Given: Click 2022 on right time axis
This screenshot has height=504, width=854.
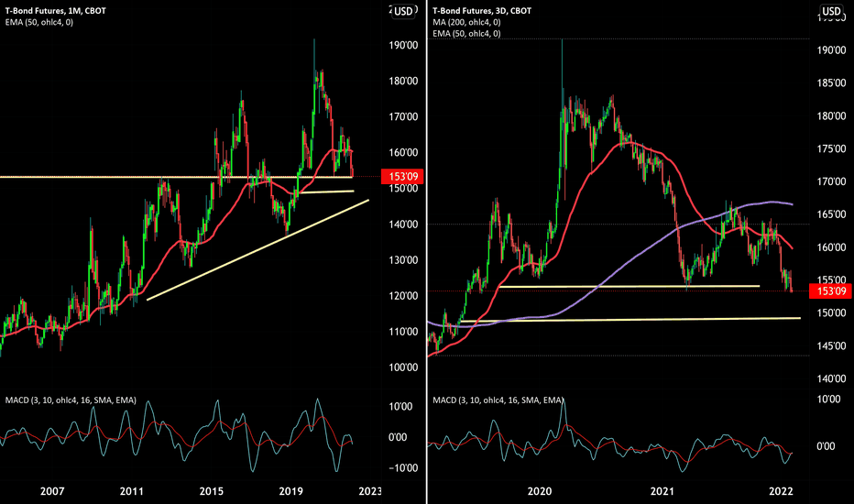Looking at the screenshot, I should (x=781, y=491).
